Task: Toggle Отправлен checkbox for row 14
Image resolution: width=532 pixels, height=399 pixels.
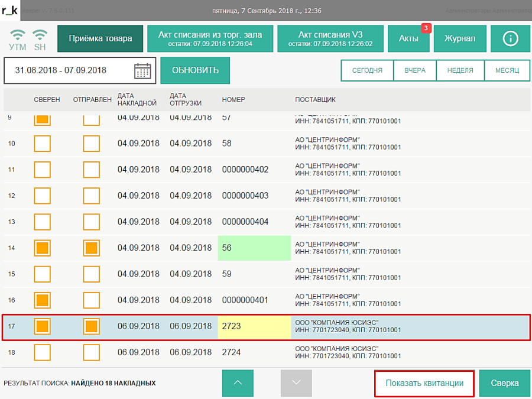Action: tap(91, 248)
